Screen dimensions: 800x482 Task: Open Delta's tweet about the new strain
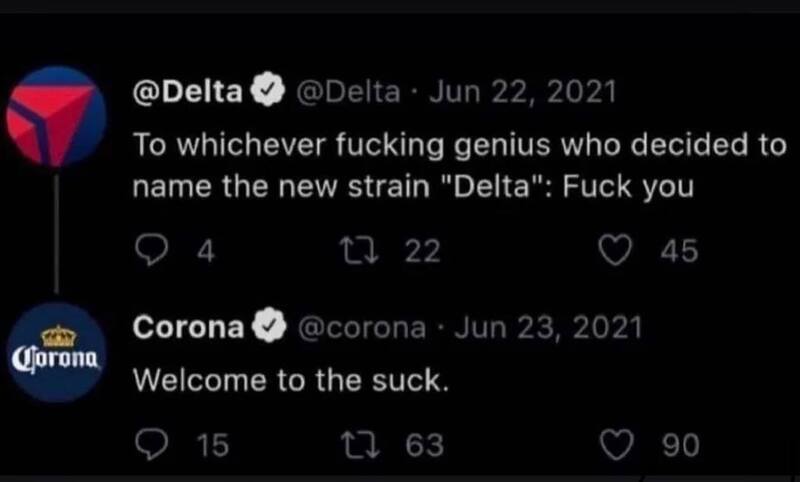pos(459,166)
